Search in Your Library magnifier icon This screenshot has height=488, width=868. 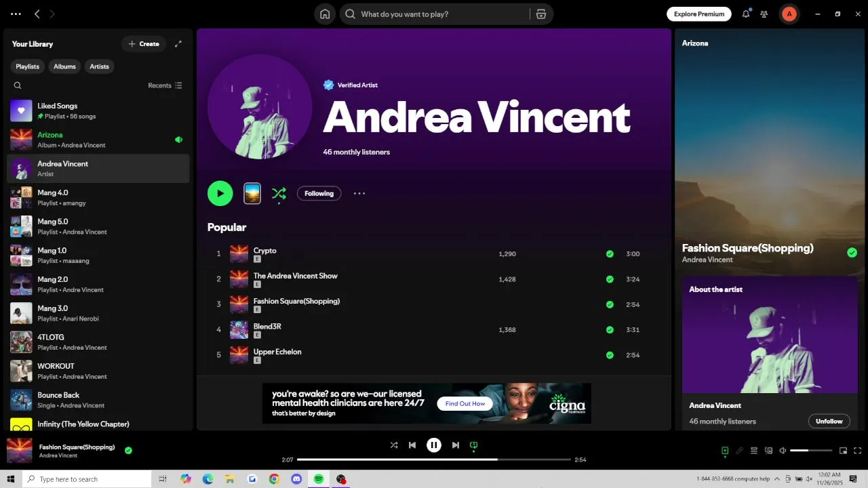pyautogui.click(x=18, y=85)
